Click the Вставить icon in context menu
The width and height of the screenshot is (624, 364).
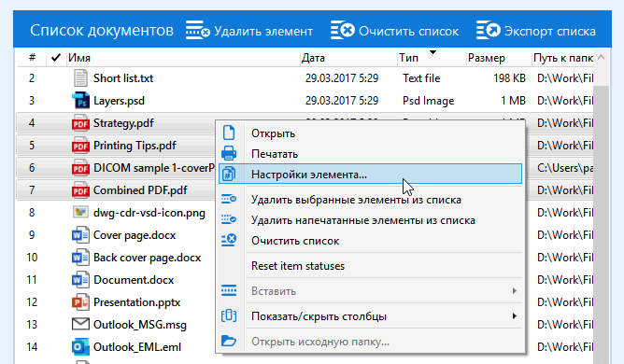pyautogui.click(x=229, y=290)
